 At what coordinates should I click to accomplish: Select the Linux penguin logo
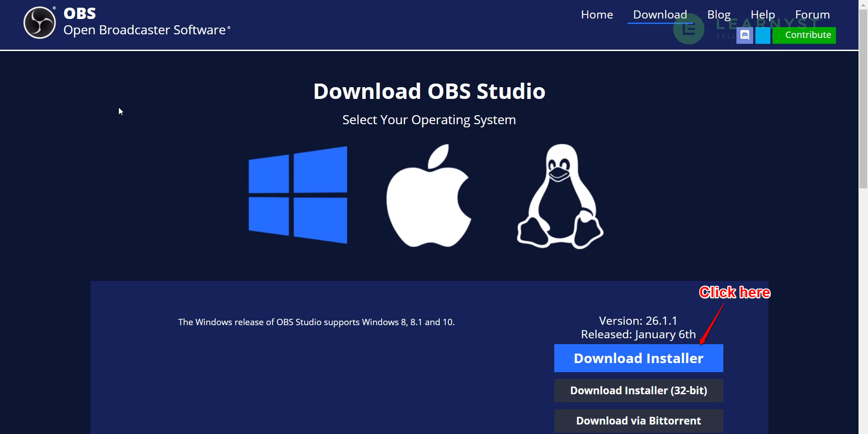[x=560, y=196]
